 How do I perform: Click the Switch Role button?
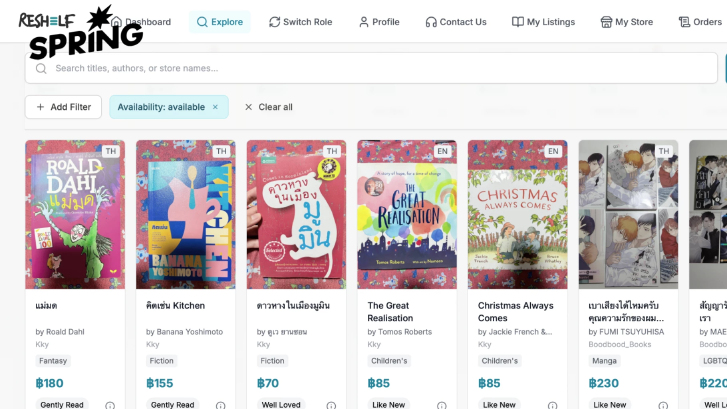[x=300, y=22]
